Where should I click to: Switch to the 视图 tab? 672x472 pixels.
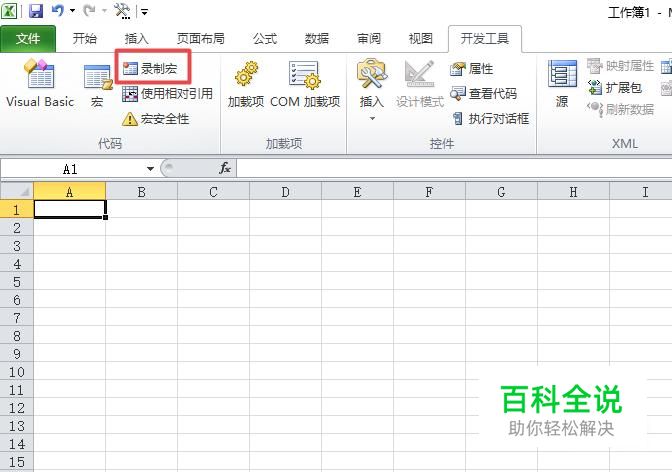(x=420, y=39)
